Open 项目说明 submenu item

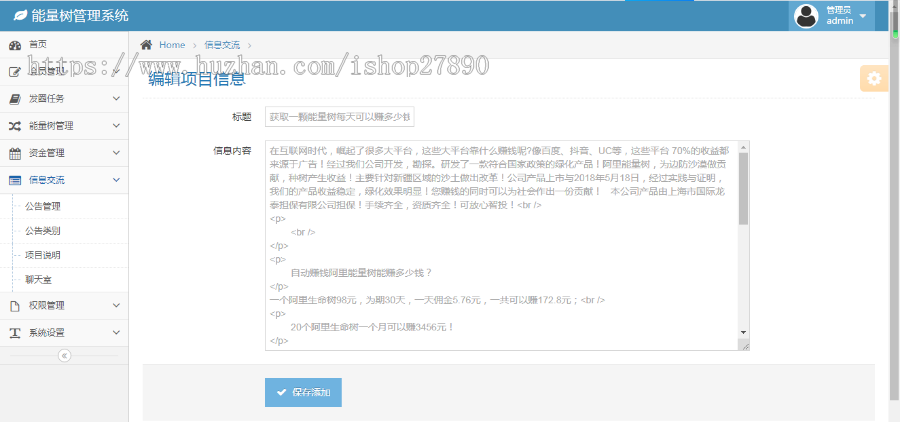[x=43, y=255]
